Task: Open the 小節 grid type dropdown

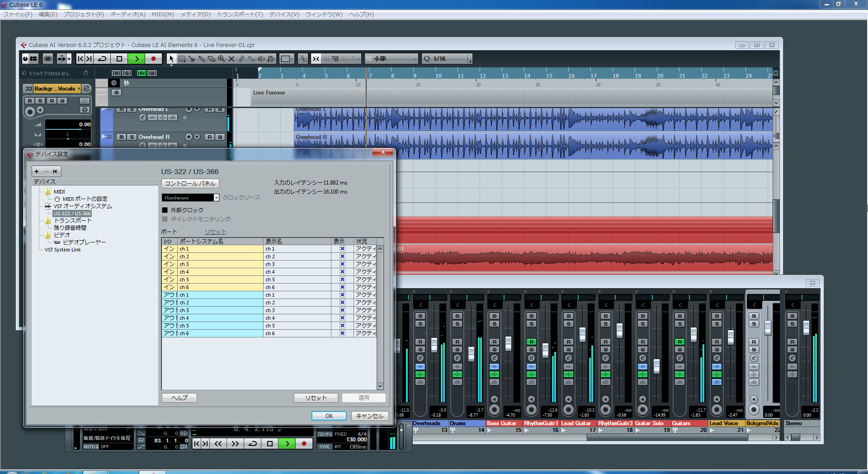Action: click(392, 59)
